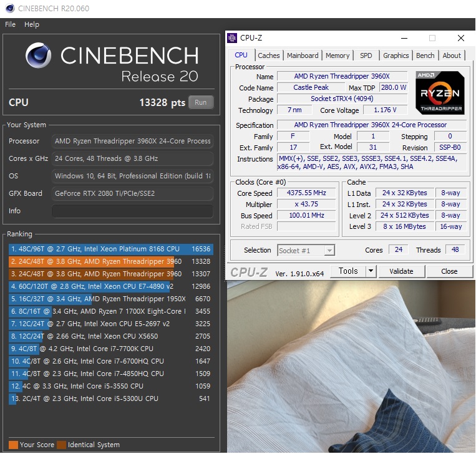Click the AMD Ryzen Threadripper logo in CPU-Z
Screen dimensions: 476x454
(x=440, y=92)
